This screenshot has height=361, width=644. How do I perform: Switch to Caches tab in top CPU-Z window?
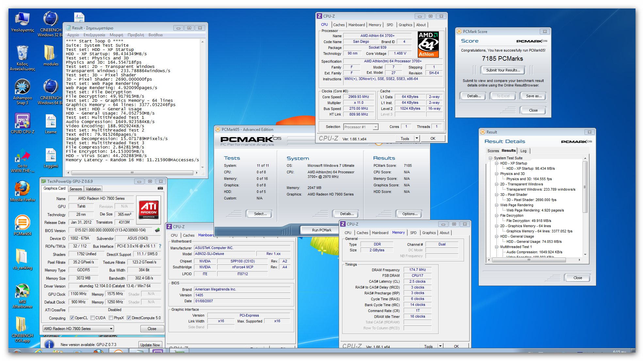(x=339, y=25)
